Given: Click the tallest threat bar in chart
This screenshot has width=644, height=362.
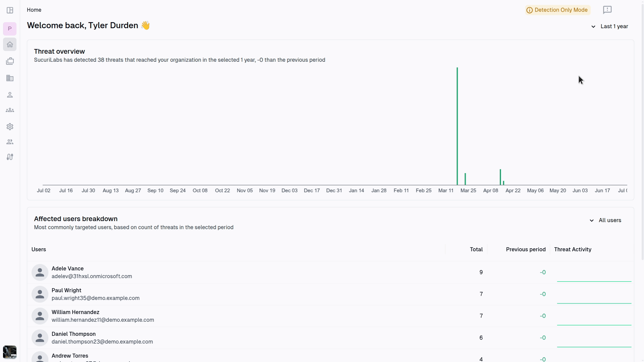Looking at the screenshot, I should point(457,126).
